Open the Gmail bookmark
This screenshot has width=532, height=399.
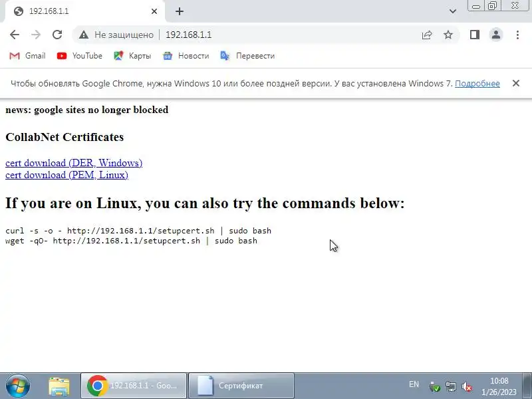[27, 56]
